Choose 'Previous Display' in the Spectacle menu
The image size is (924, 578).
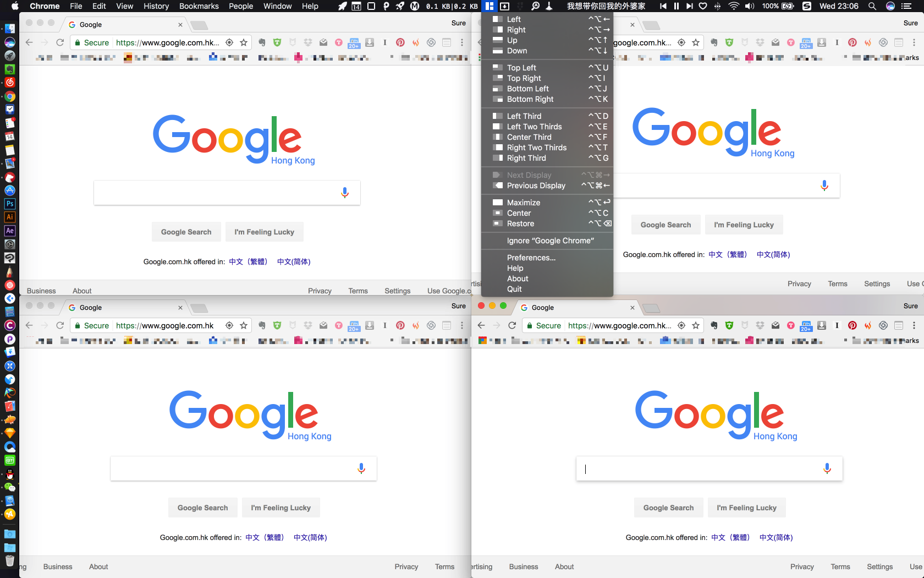coord(547,186)
